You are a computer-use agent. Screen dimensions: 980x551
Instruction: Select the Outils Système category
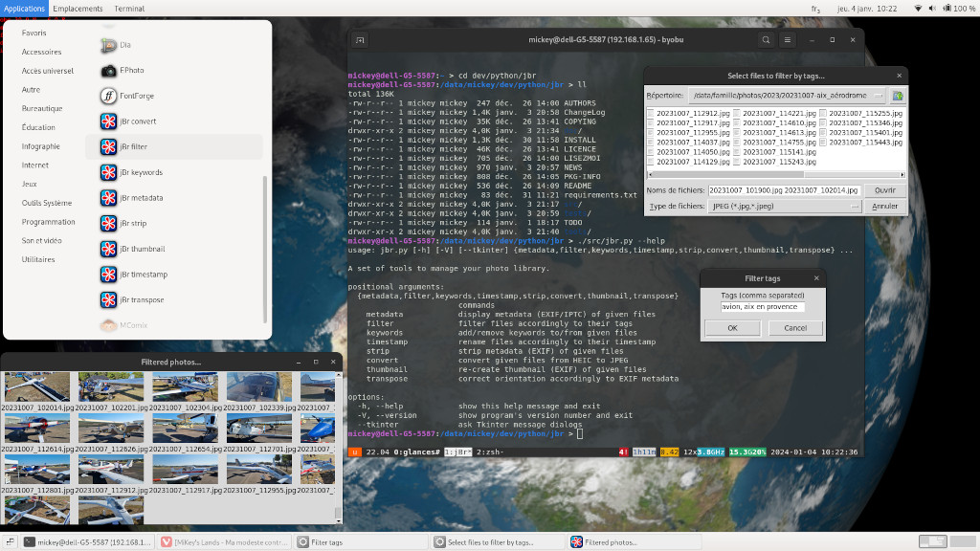pos(47,203)
